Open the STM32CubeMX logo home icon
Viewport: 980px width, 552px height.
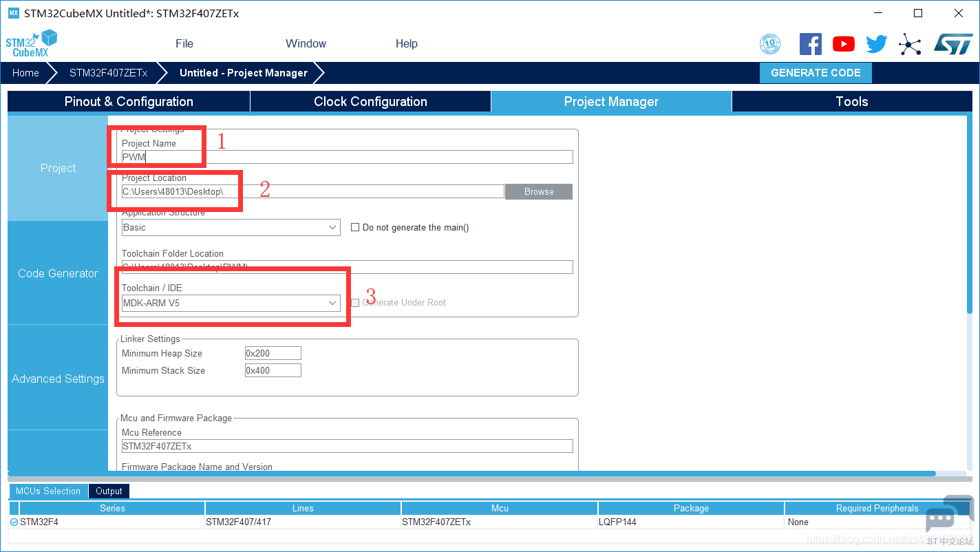click(32, 43)
